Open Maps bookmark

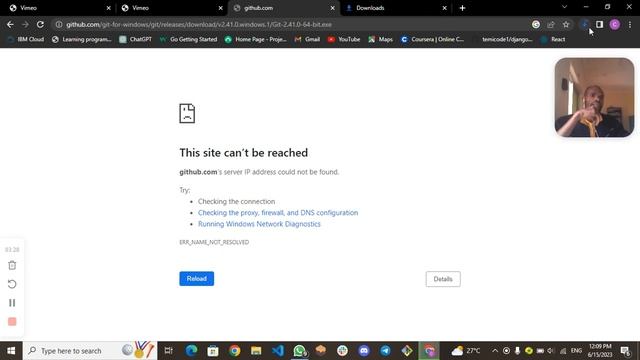380,39
